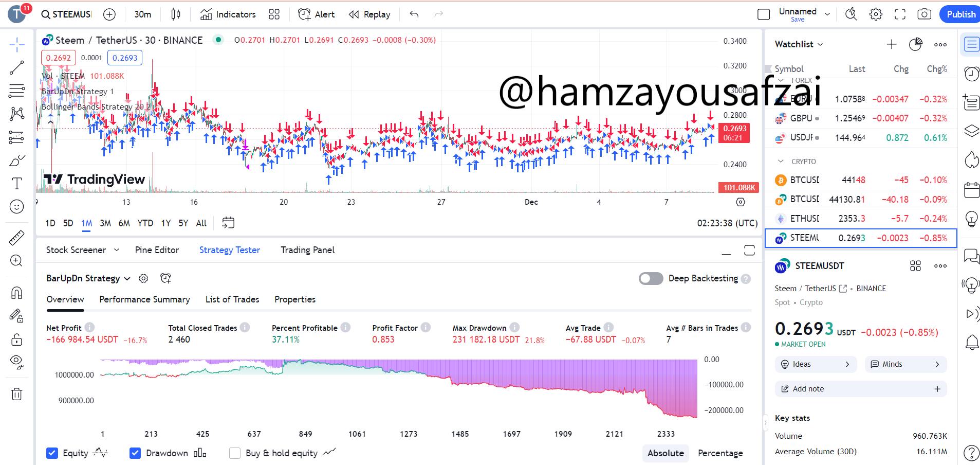The height and width of the screenshot is (465, 980).
Task: Open the STEEMUS symbol search
Action: point(66,14)
